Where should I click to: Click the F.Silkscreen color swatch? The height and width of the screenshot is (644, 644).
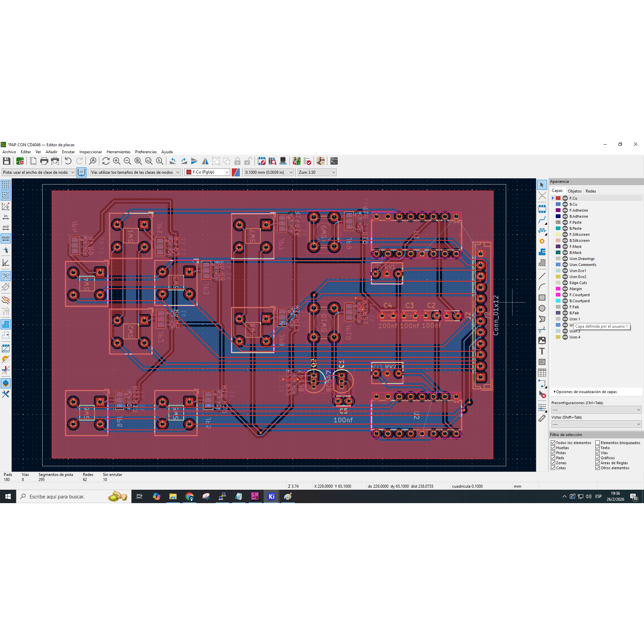[x=558, y=234]
